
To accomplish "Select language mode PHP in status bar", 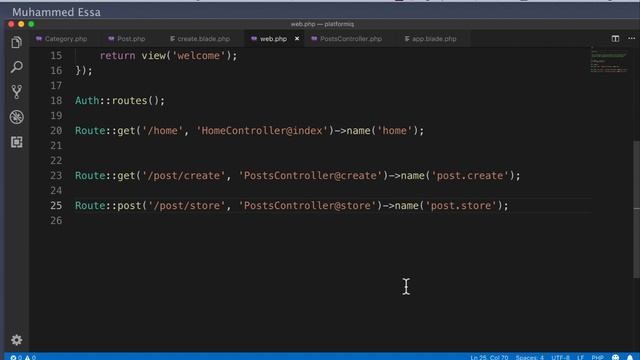I will [597, 357].
